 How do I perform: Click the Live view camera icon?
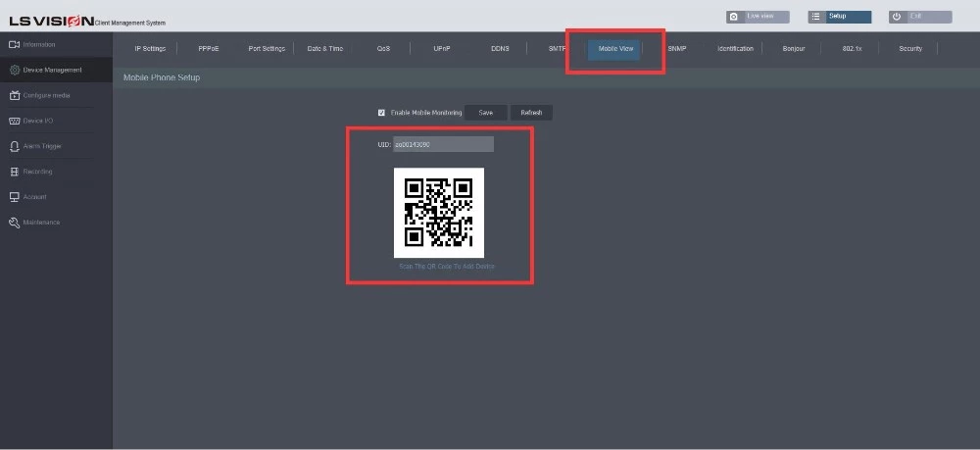point(734,17)
